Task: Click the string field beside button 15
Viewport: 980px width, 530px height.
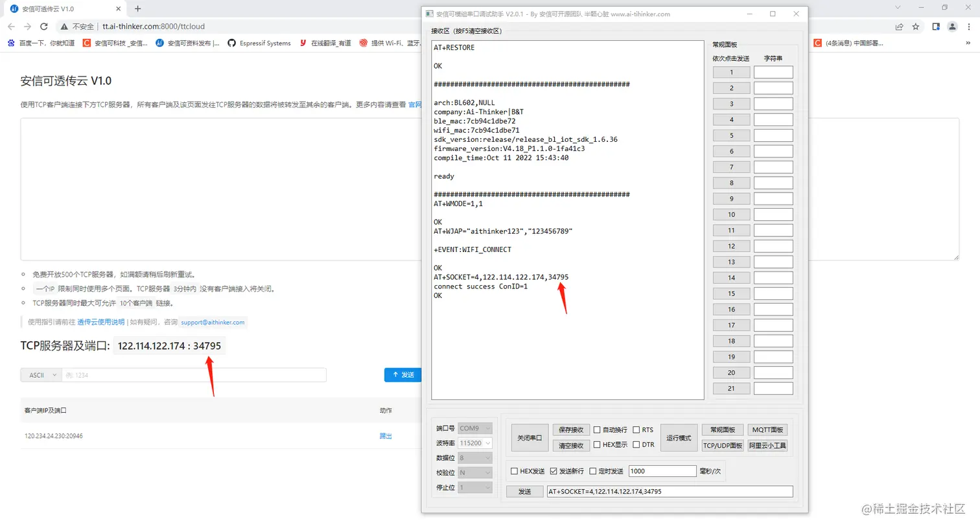Action: pos(773,294)
